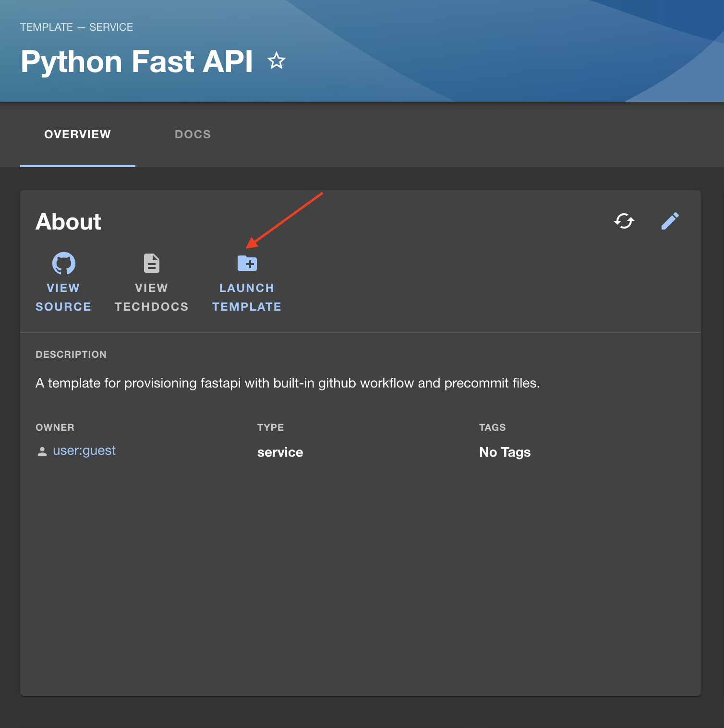Image resolution: width=724 pixels, height=728 pixels.
Task: Click the person icon beside the owner
Action: pyautogui.click(x=42, y=451)
